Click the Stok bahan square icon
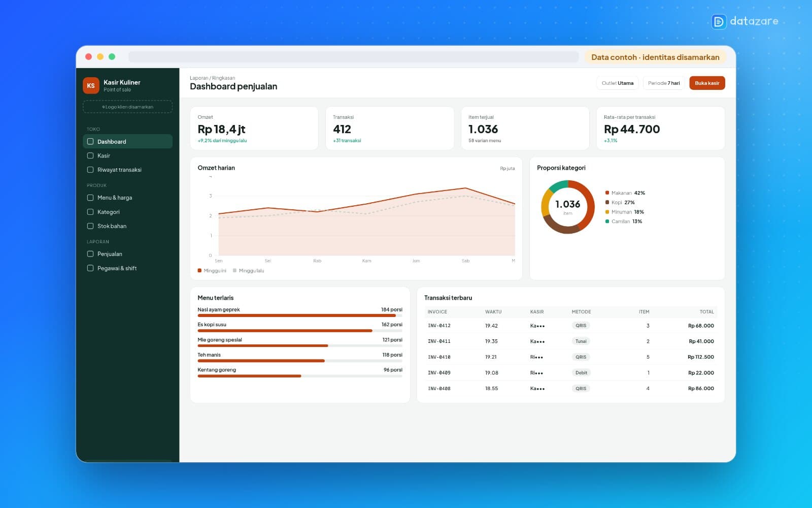 point(90,226)
